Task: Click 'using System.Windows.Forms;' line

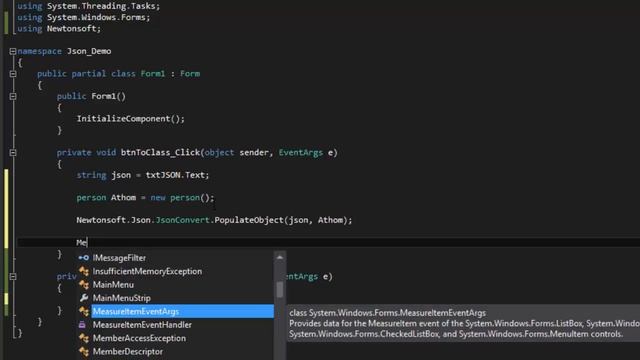Action: (x=84, y=18)
